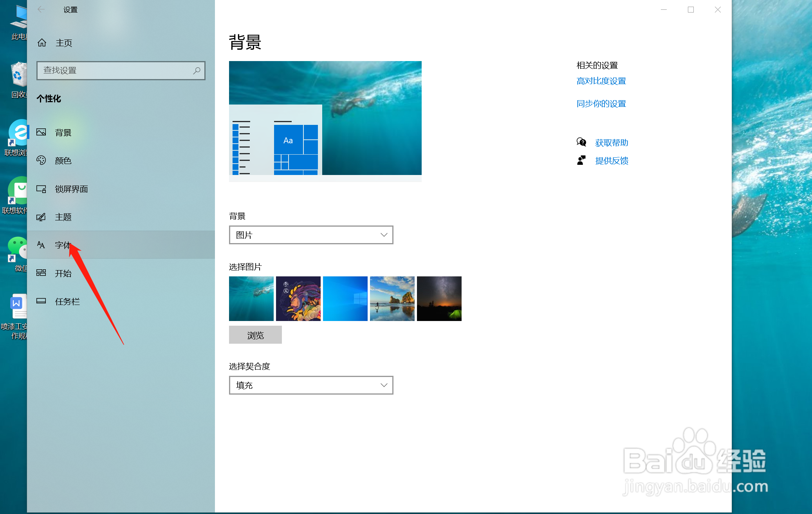Viewport: 812px width, 514px height.
Task: Click the magnifier icon in search box
Action: [x=197, y=70]
